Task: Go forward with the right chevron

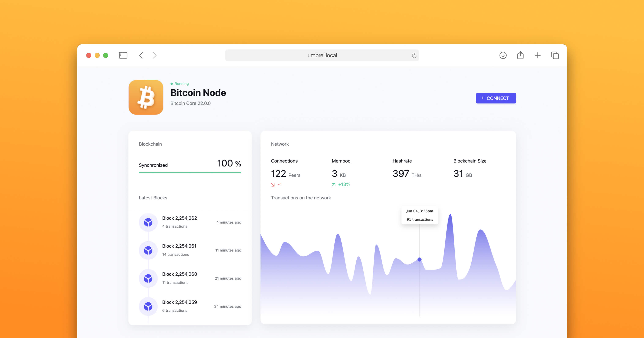Action: click(155, 55)
